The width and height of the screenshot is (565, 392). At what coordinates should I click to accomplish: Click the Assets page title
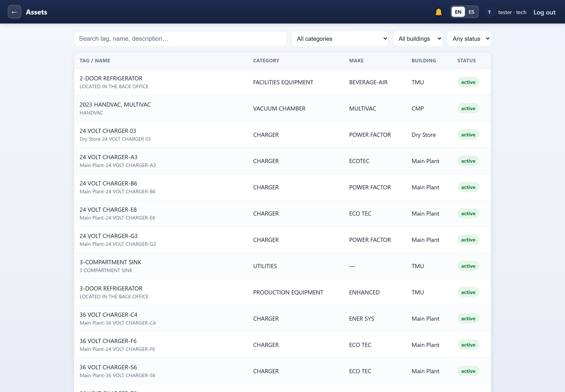pos(36,12)
